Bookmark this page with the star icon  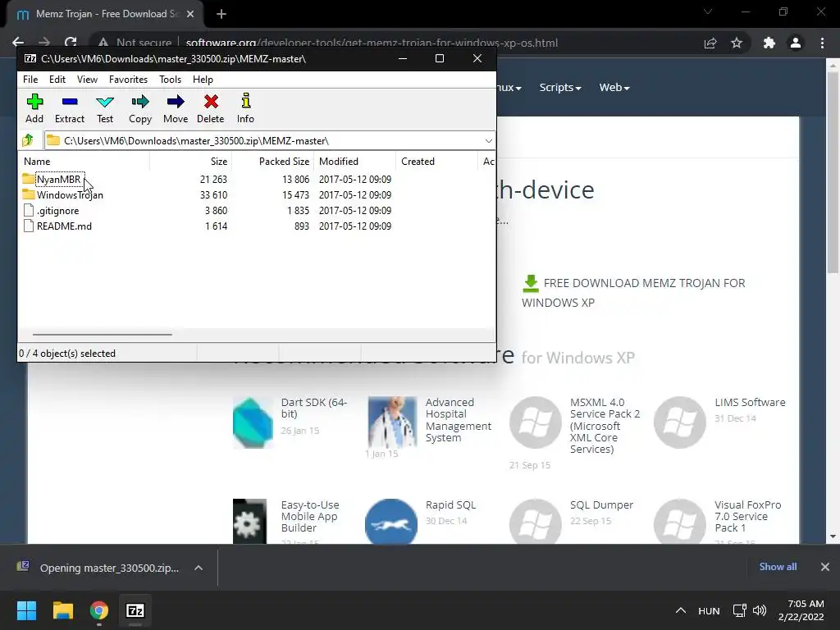coord(737,43)
